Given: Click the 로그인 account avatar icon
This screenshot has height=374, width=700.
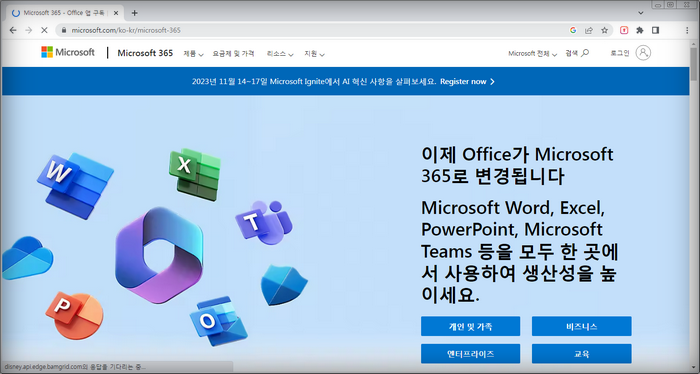Looking at the screenshot, I should (x=643, y=53).
